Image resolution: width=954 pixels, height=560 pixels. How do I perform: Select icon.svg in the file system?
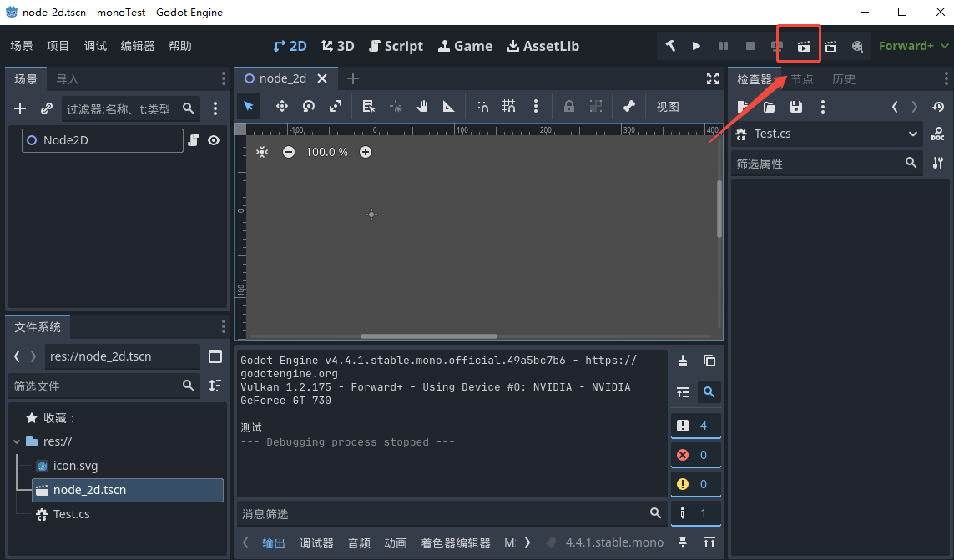click(75, 466)
